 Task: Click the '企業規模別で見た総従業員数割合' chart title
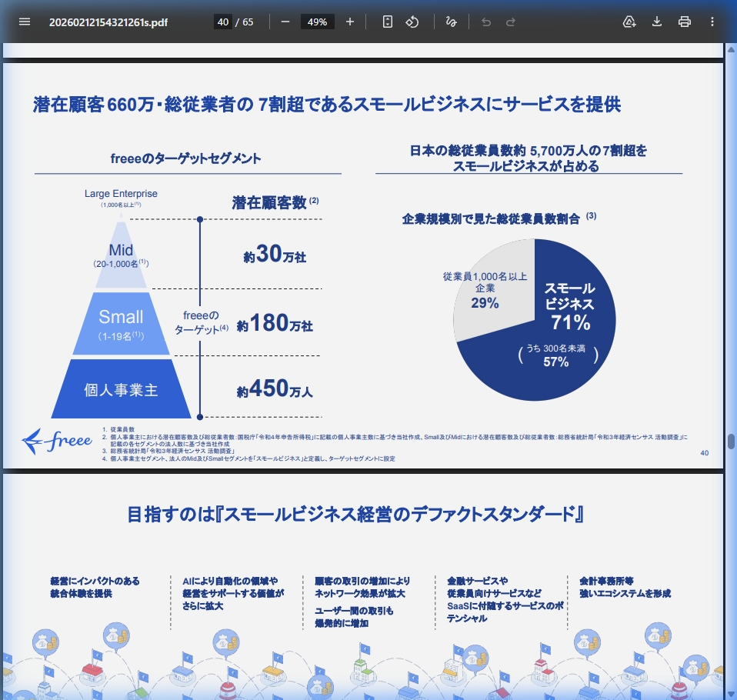click(x=491, y=218)
